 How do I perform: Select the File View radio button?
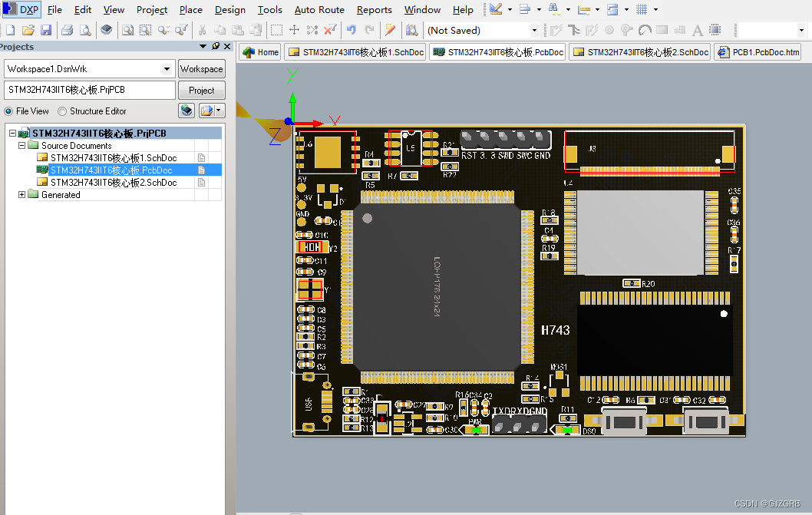8,111
